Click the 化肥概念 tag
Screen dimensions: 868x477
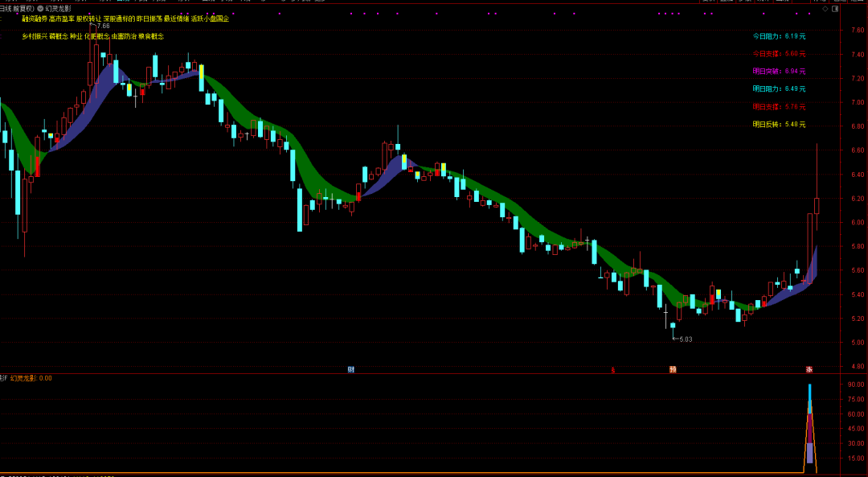96,36
